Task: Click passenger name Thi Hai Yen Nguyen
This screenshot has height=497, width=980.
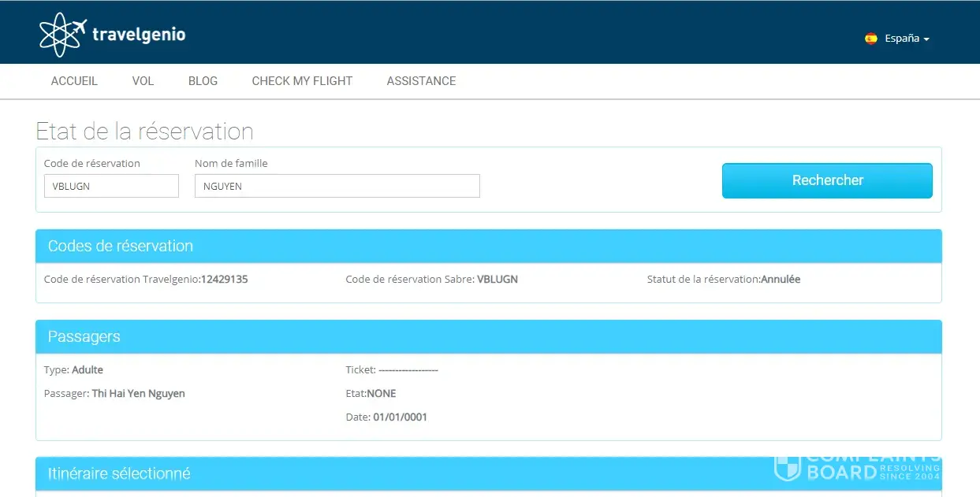Action: (138, 394)
